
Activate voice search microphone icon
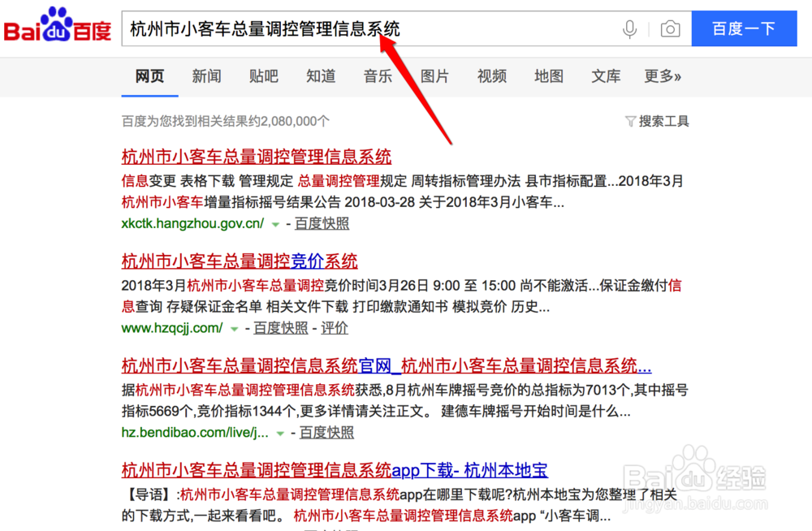[629, 29]
